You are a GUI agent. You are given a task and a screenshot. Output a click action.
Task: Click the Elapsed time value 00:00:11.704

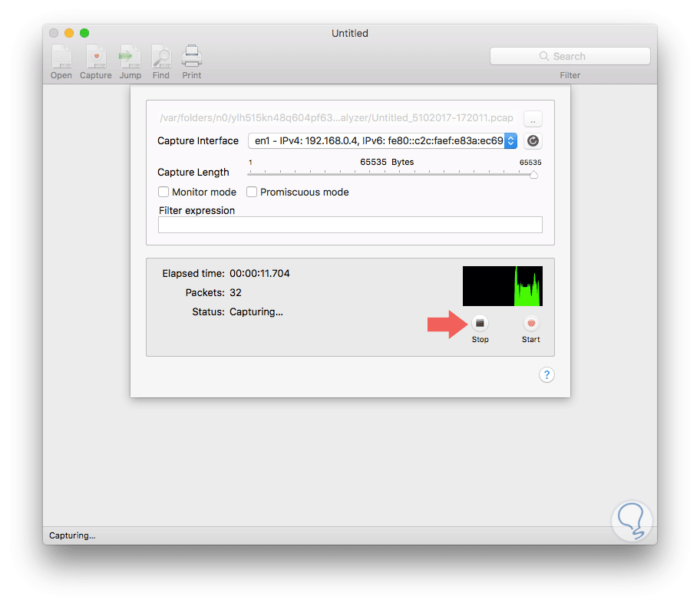pos(259,274)
